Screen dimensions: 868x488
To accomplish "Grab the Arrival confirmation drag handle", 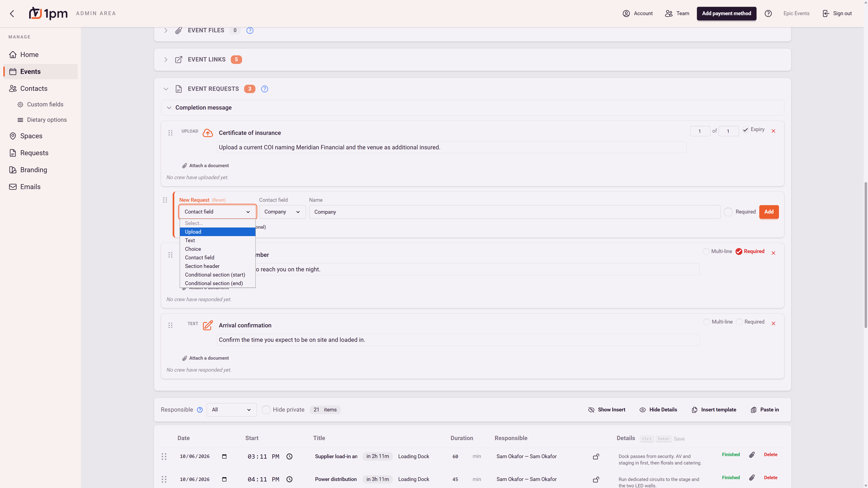I will [x=170, y=325].
